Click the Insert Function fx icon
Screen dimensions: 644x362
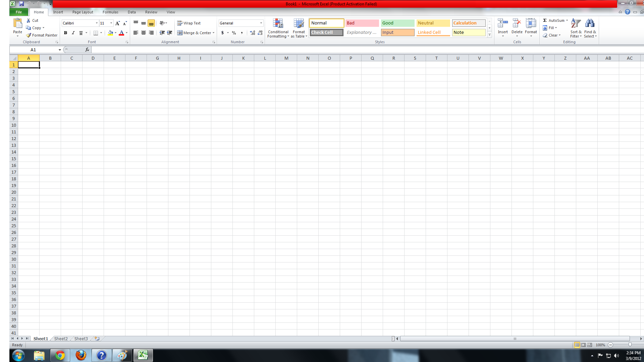tap(87, 50)
